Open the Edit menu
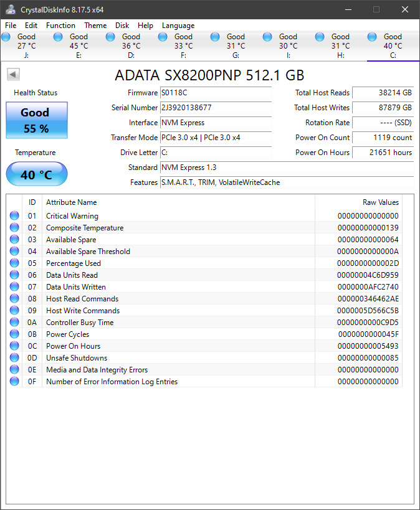Image resolution: width=420 pixels, height=510 pixels. coord(31,26)
